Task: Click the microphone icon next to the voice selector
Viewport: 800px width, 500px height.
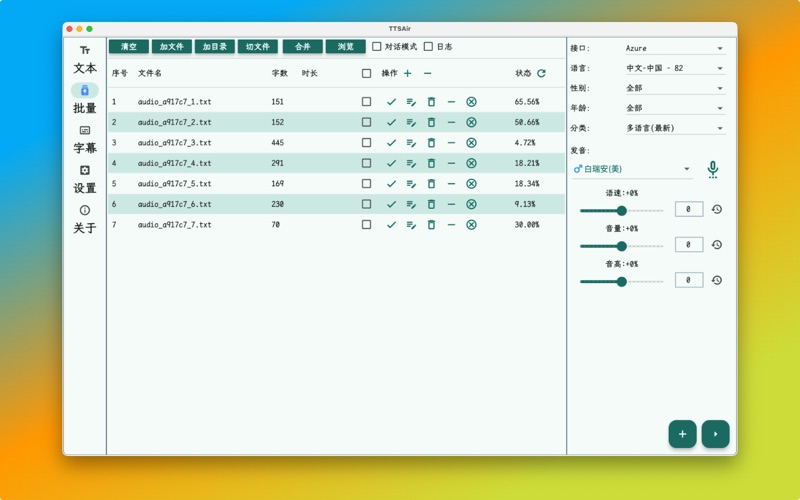Action: (x=713, y=169)
